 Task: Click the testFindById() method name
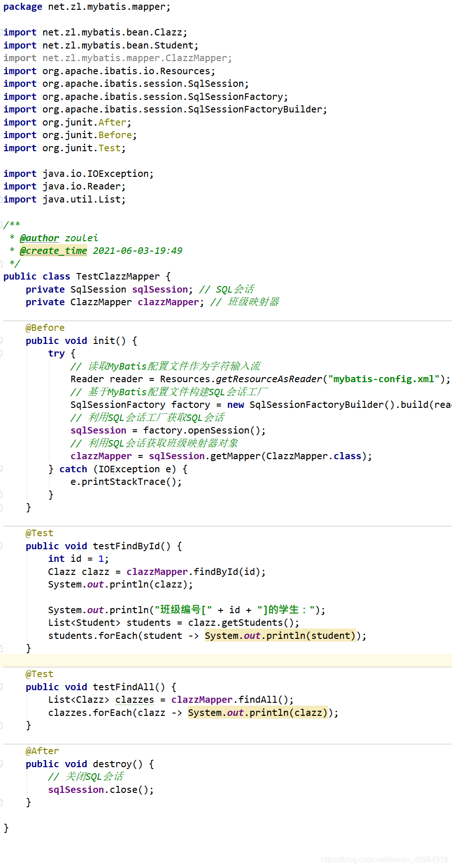point(132,546)
